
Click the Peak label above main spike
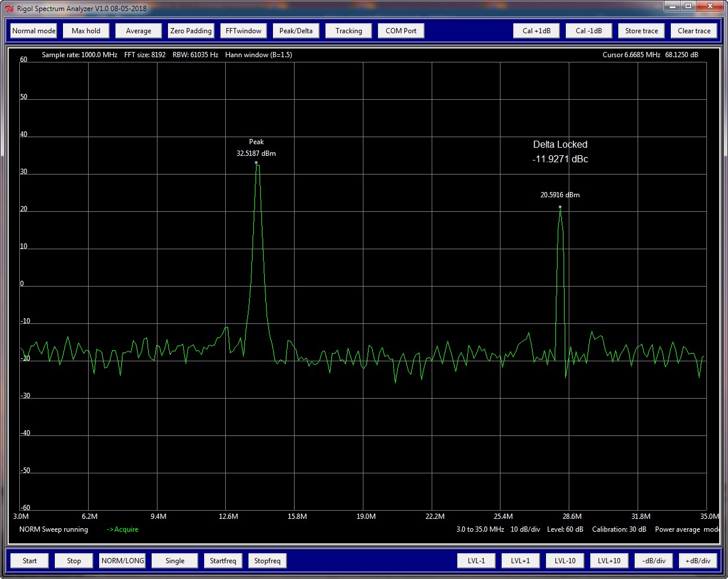pyautogui.click(x=256, y=142)
